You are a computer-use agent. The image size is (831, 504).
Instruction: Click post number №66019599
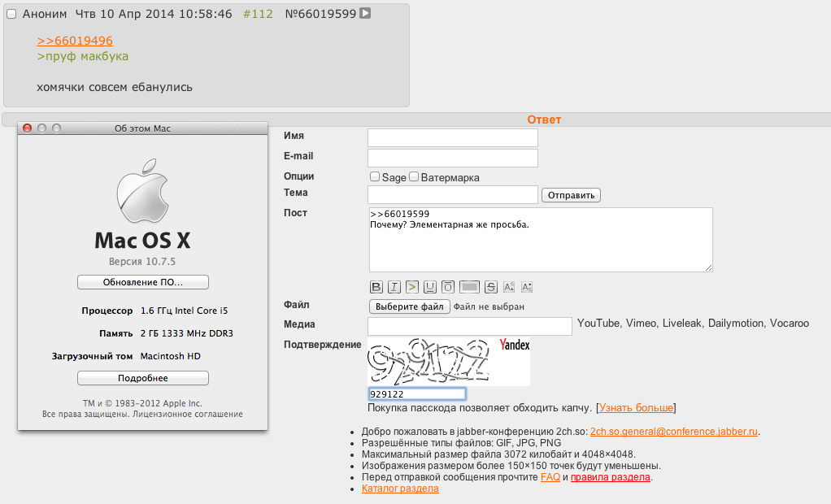(320, 14)
